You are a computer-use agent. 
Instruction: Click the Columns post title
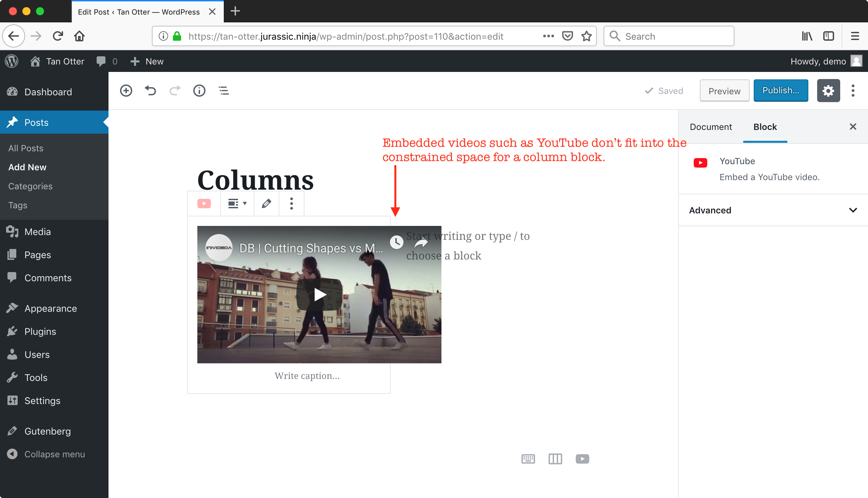[255, 180]
